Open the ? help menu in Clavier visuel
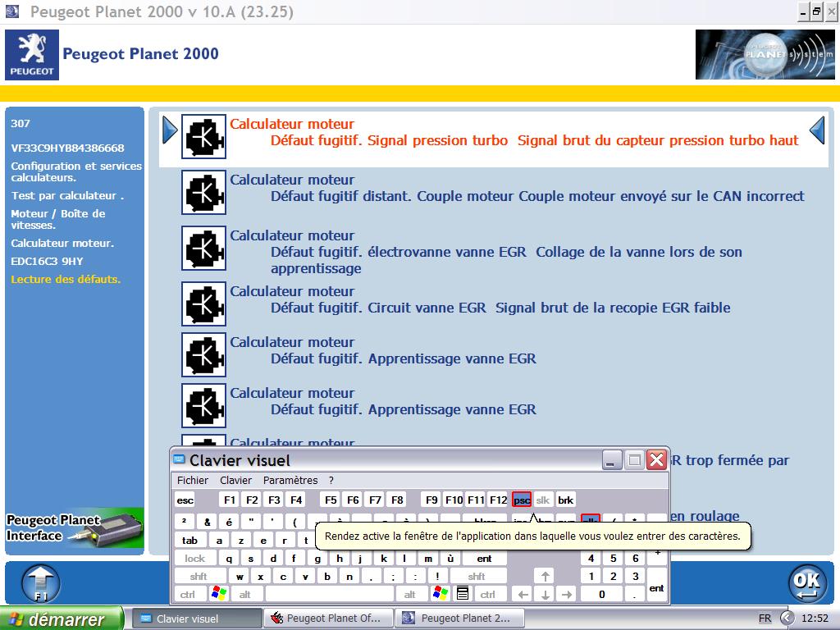The height and width of the screenshot is (630, 840). point(331,481)
